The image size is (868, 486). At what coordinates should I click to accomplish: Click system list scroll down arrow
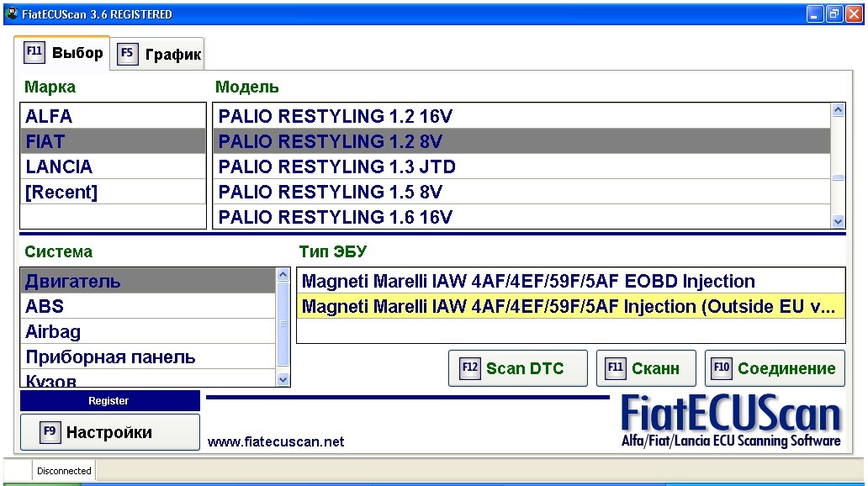(x=283, y=380)
